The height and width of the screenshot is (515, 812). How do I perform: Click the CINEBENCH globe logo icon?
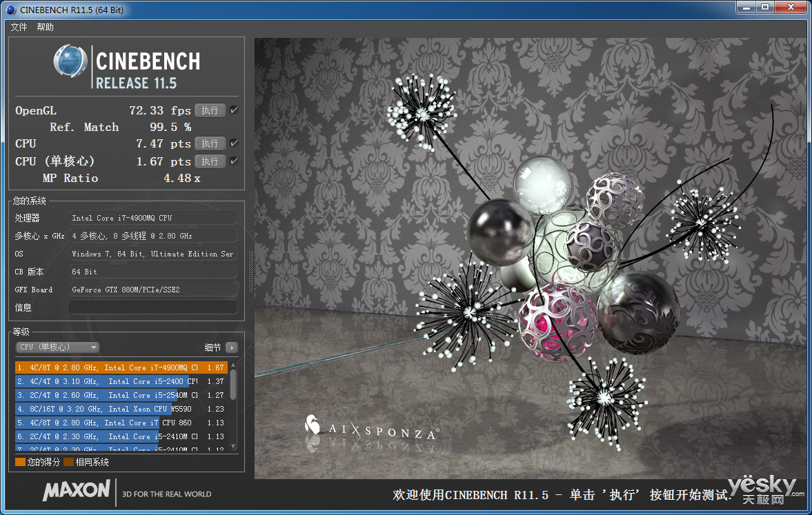click(x=70, y=61)
